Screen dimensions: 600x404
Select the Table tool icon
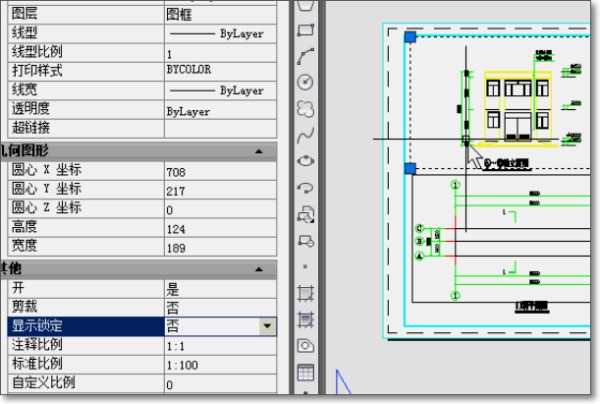306,372
